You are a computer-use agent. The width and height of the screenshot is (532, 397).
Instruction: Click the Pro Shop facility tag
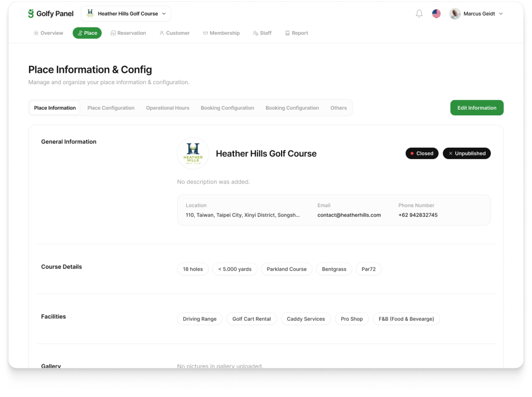[x=352, y=319]
